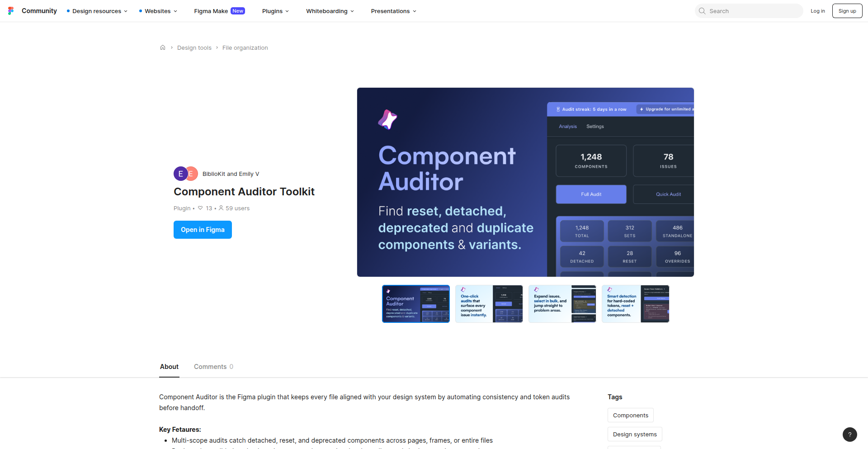The width and height of the screenshot is (868, 449).
Task: Open the help question mark button
Action: point(850,435)
